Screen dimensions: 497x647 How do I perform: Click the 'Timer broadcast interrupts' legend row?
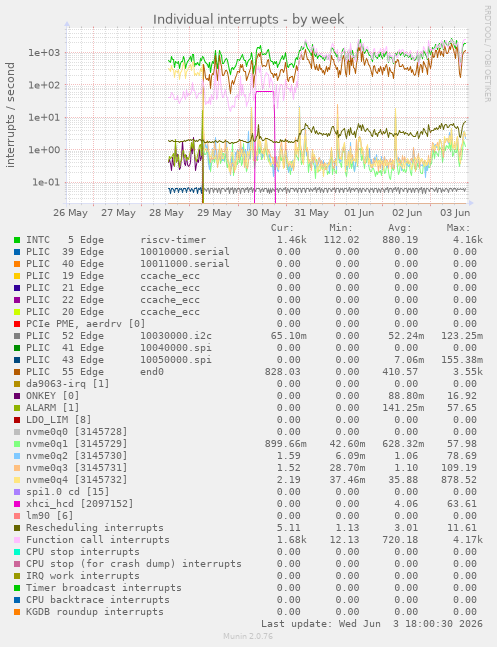pos(104,588)
